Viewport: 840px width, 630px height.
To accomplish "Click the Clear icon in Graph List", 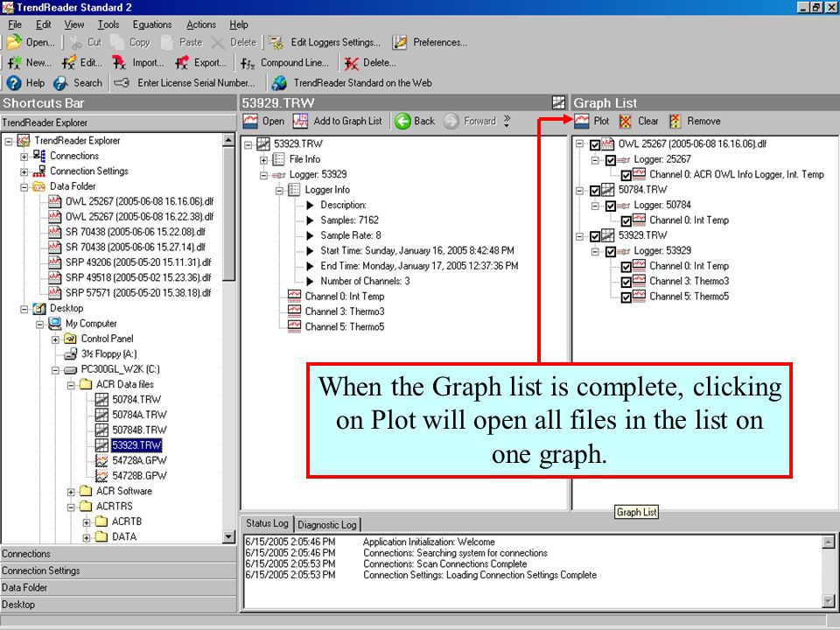I will tap(626, 121).
